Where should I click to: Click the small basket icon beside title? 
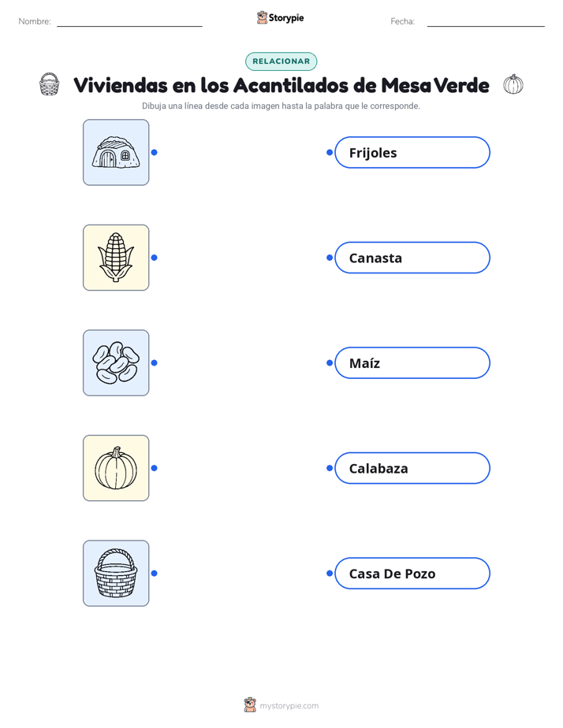click(x=49, y=84)
